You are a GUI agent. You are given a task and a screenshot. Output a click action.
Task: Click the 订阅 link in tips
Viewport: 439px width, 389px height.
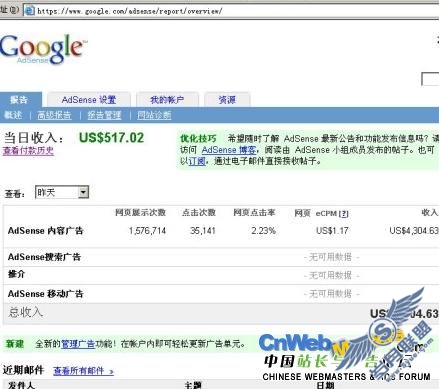point(197,161)
